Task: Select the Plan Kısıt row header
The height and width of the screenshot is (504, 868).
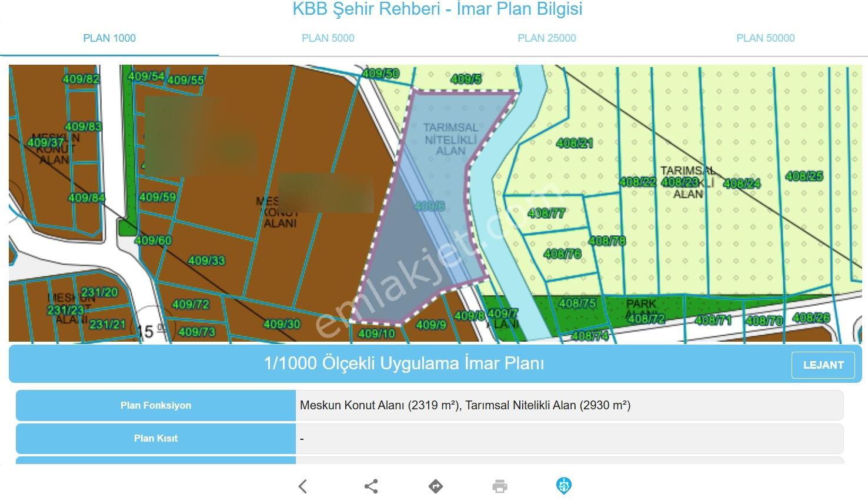Action: pos(156,438)
